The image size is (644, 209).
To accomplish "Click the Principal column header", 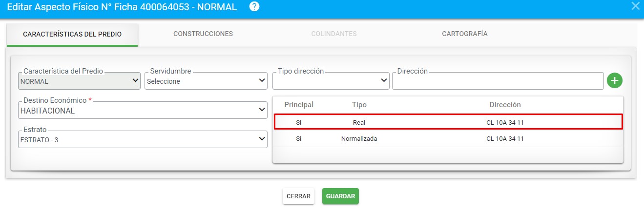I will point(299,105).
